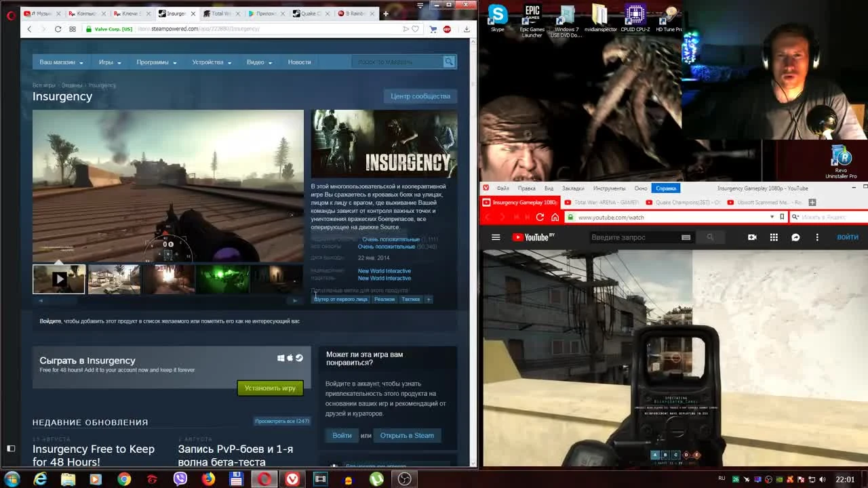Add a new tab in Vivaldi
Image resolution: width=868 pixels, height=488 pixels.
click(x=812, y=202)
